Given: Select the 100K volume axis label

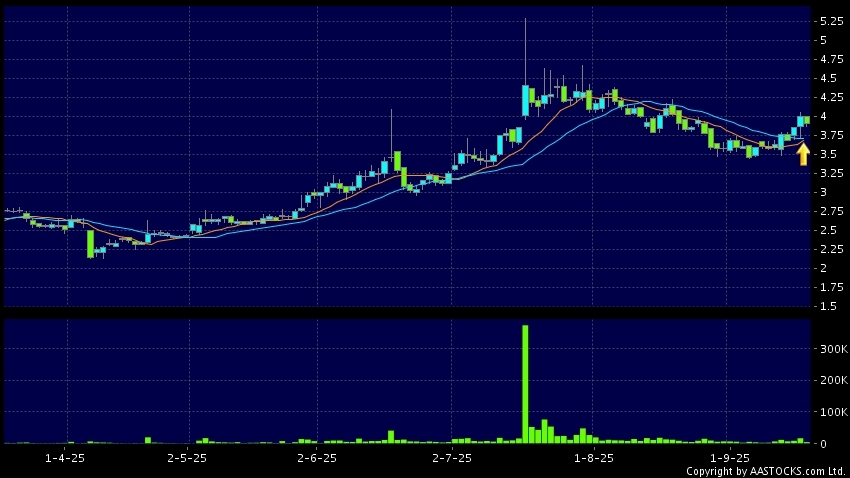Looking at the screenshot, I should click(831, 412).
